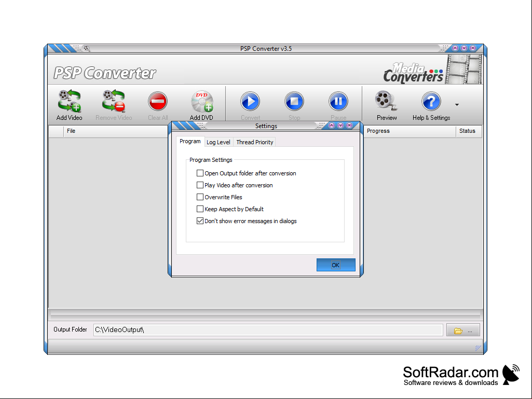Select the Program tab
The image size is (532, 399).
pos(190,142)
